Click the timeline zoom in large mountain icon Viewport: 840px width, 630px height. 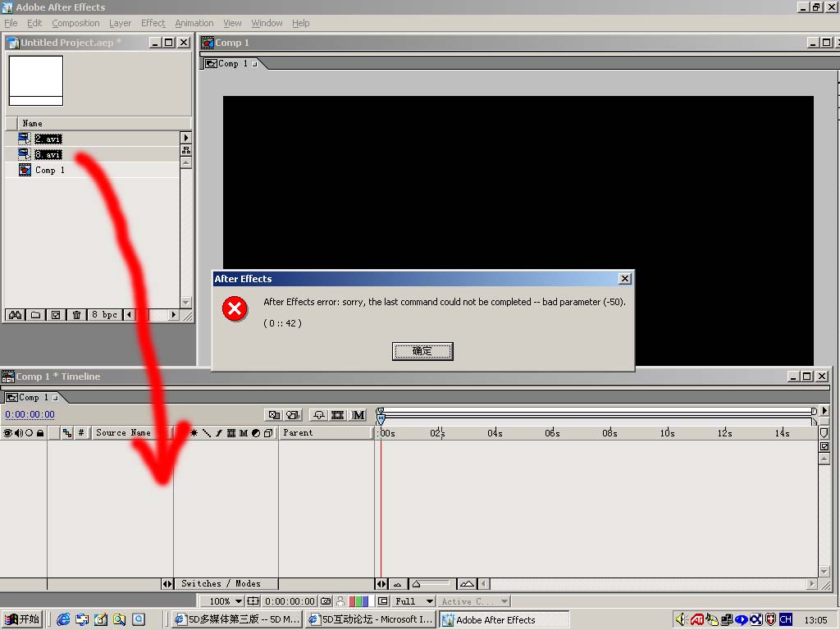pos(467,584)
